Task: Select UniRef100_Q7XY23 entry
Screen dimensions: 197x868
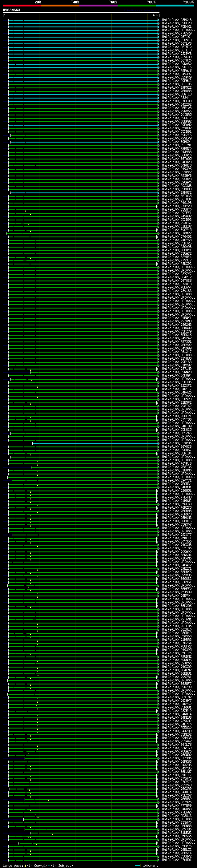Action: [177, 206]
